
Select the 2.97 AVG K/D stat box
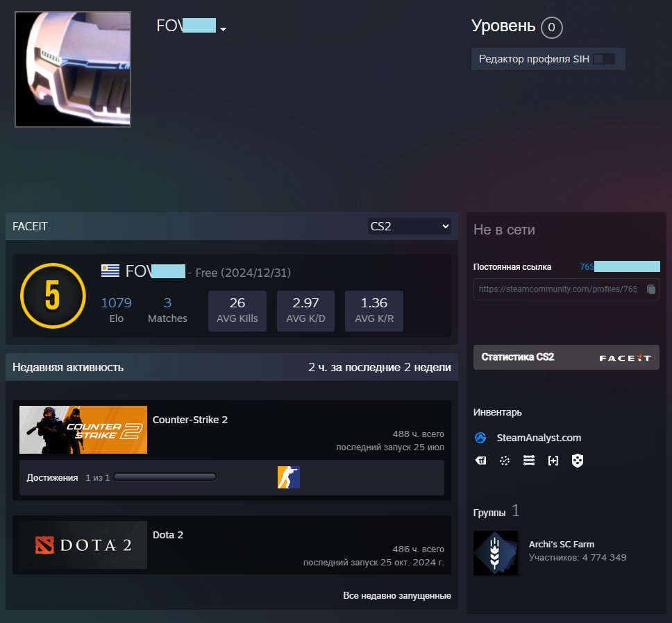305,311
